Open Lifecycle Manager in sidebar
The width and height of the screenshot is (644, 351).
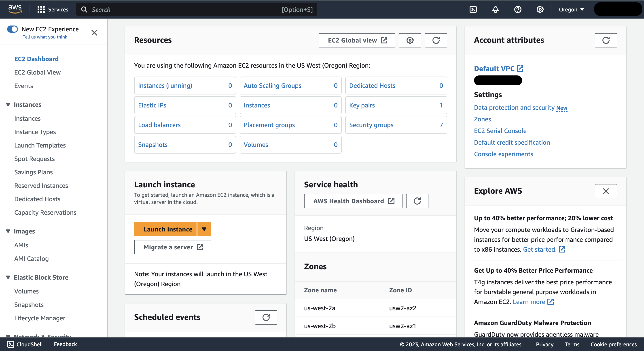coord(40,318)
